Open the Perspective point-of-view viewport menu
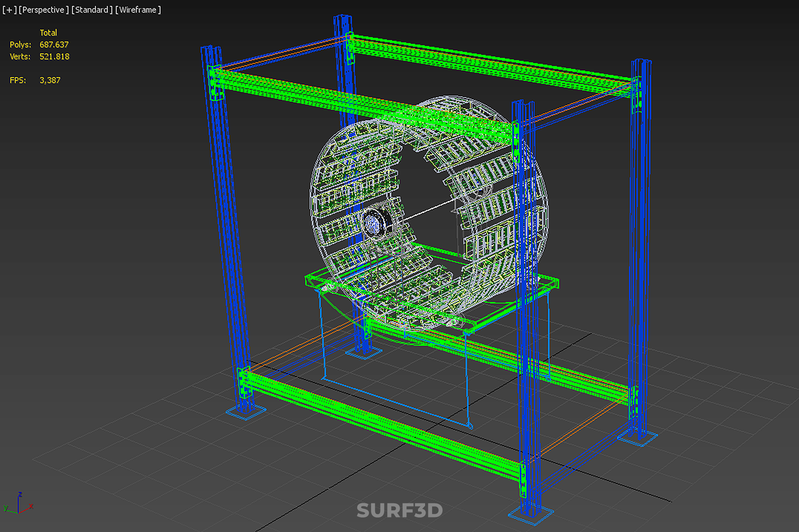 click(x=43, y=10)
